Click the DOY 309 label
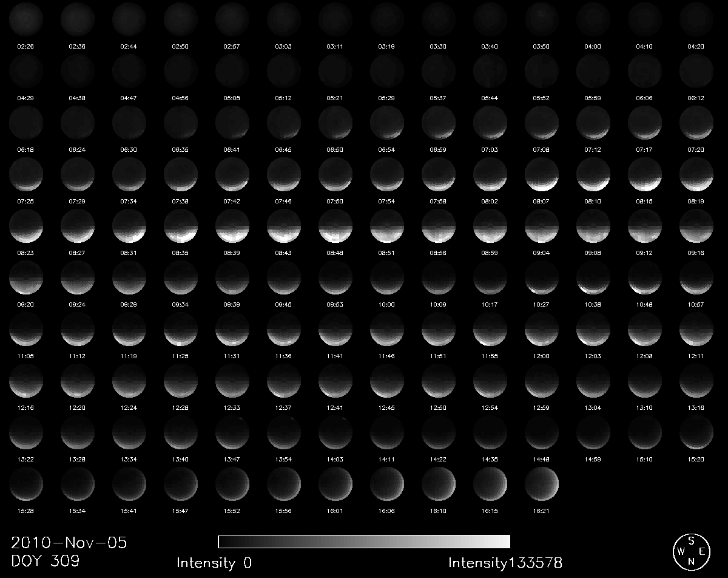 (x=45, y=562)
